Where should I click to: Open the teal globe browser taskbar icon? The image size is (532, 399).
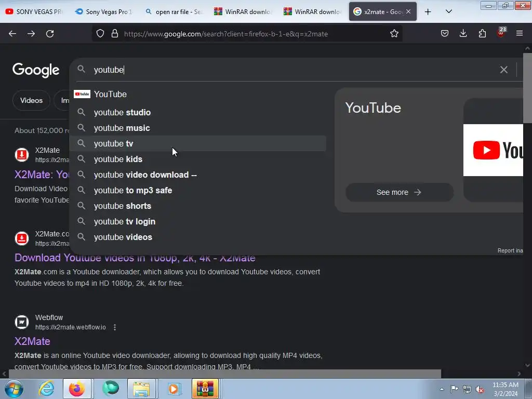(x=110, y=389)
